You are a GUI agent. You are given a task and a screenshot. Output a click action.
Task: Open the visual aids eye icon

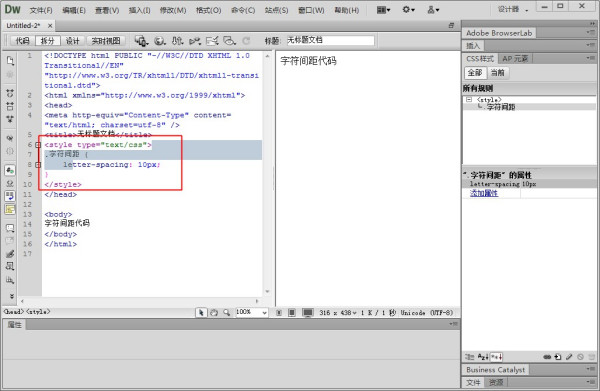[229, 41]
